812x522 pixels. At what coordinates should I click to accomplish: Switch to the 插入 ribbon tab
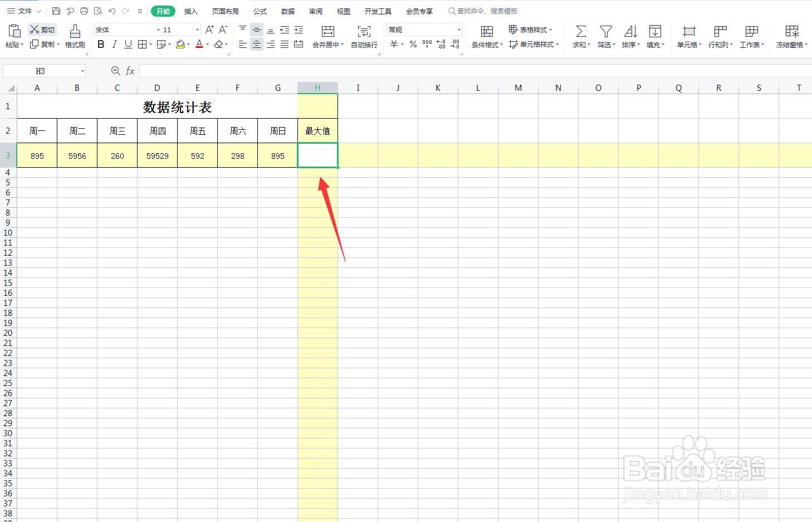pos(190,11)
